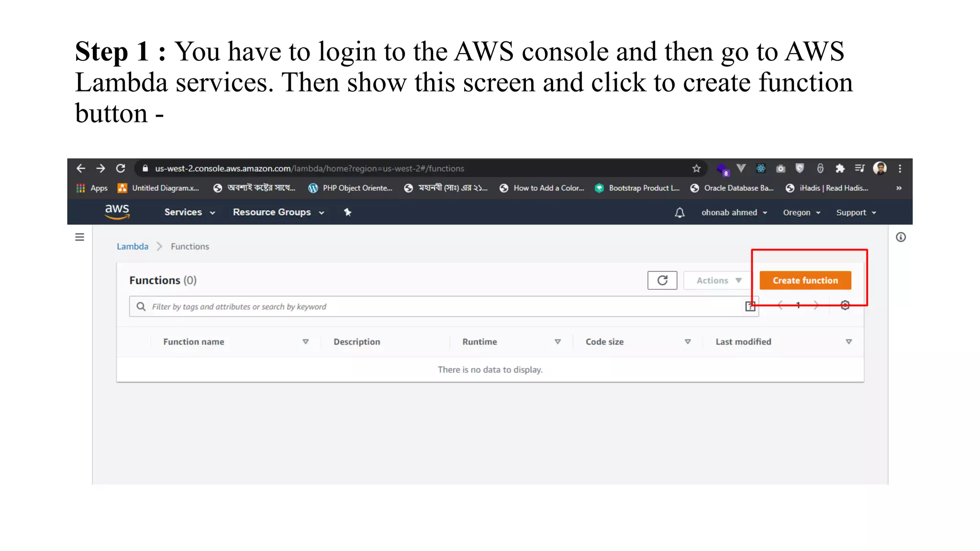Bookmark page with the star icon

click(x=696, y=168)
